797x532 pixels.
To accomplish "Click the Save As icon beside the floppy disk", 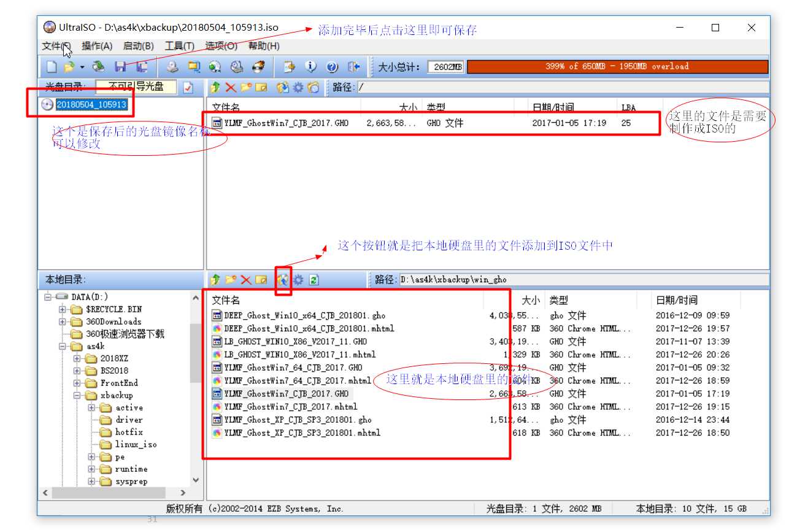I will click(142, 66).
